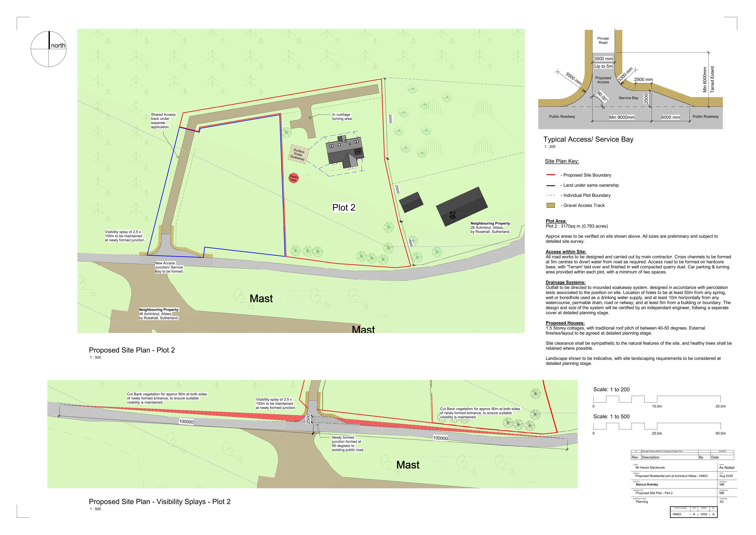Click the 'Service Bay' label in detail
Screen dimensions: 756x535
pos(628,98)
